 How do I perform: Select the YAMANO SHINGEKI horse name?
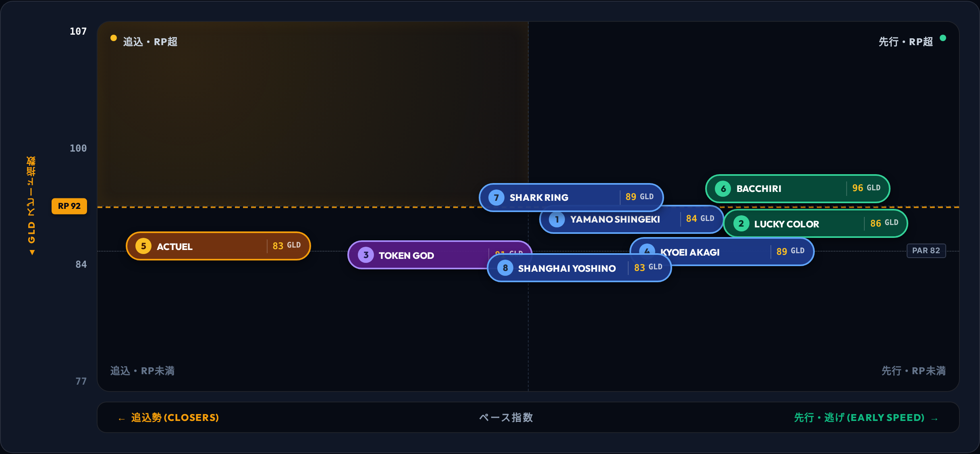pos(615,219)
